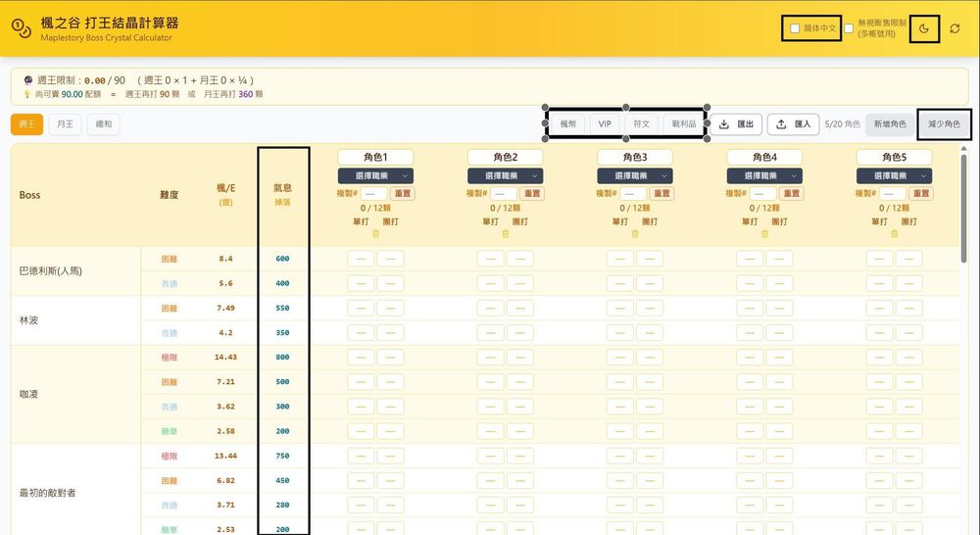
Task: Click the 角色4 name field
Action: (x=764, y=157)
